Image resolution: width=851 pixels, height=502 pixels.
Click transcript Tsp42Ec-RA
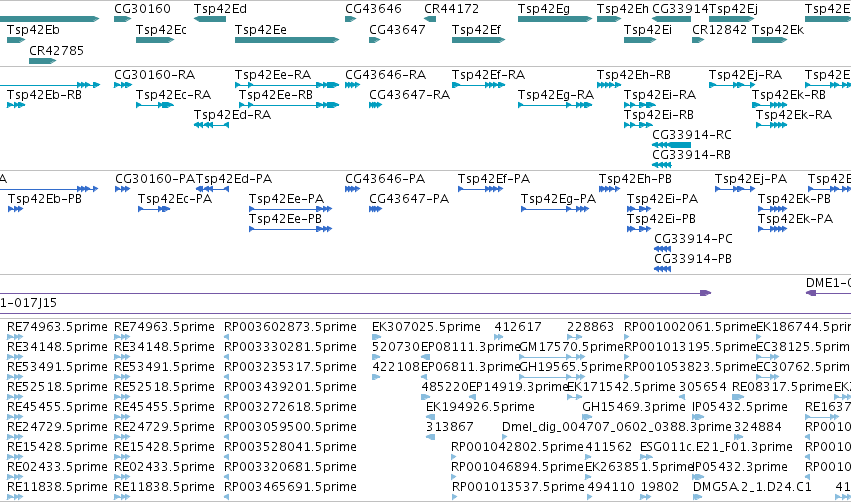click(173, 95)
